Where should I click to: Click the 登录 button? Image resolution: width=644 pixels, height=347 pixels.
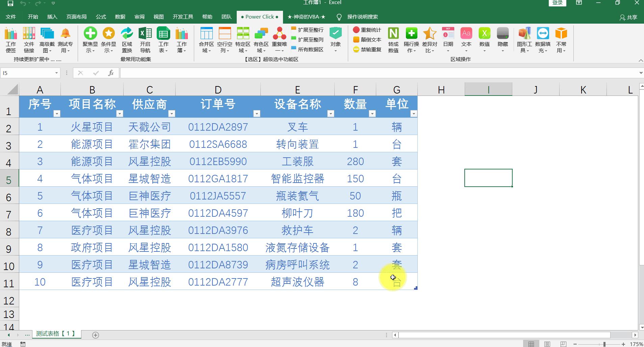click(x=557, y=3)
